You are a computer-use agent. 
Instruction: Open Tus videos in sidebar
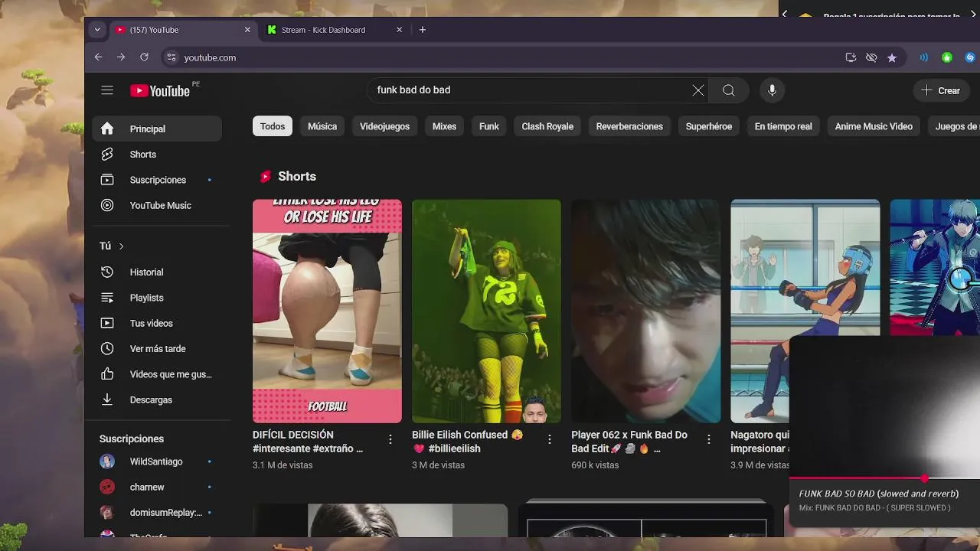tap(157, 323)
